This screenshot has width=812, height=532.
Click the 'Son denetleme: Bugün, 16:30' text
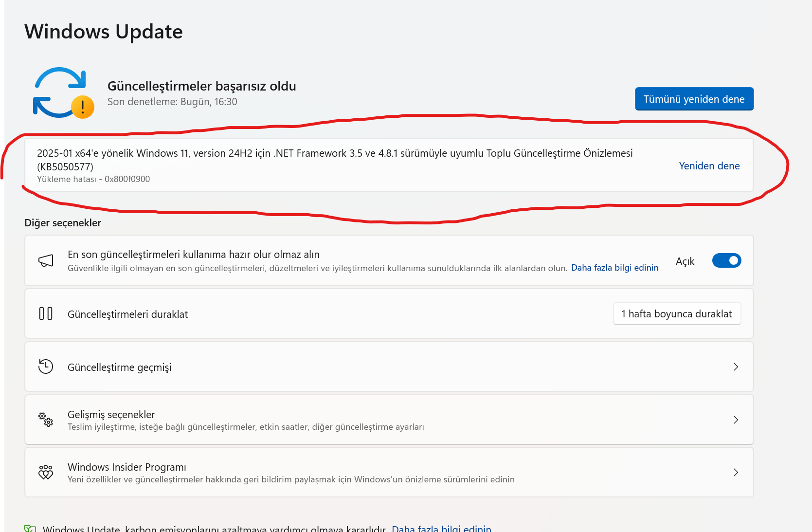[172, 102]
